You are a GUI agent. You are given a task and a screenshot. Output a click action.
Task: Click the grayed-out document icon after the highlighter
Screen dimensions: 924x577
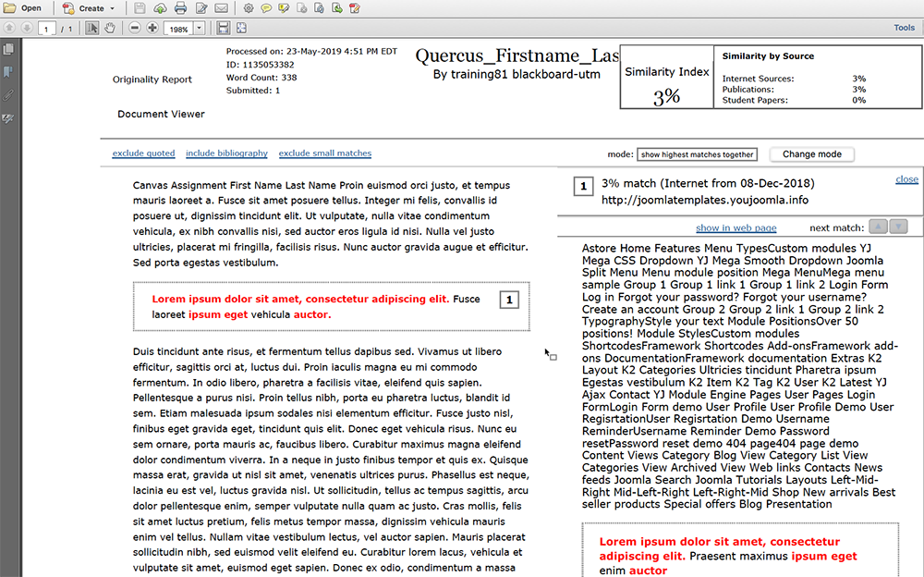point(302,8)
